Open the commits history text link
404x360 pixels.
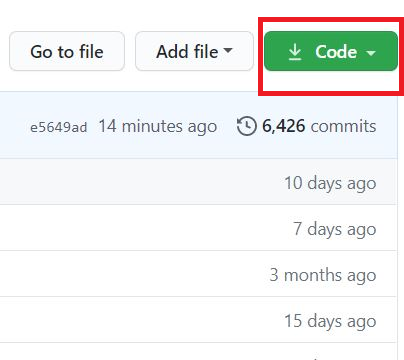coord(343,126)
